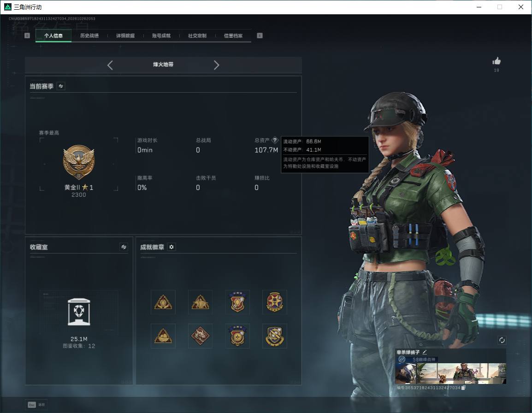Screen dimensions: 532x413
Task: Click the question mark icon next to 总资产
Action: coord(275,140)
